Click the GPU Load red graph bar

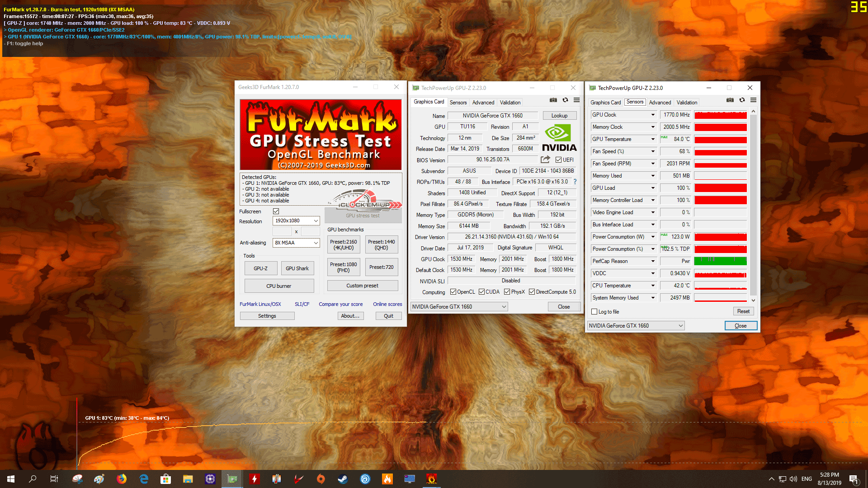point(720,188)
